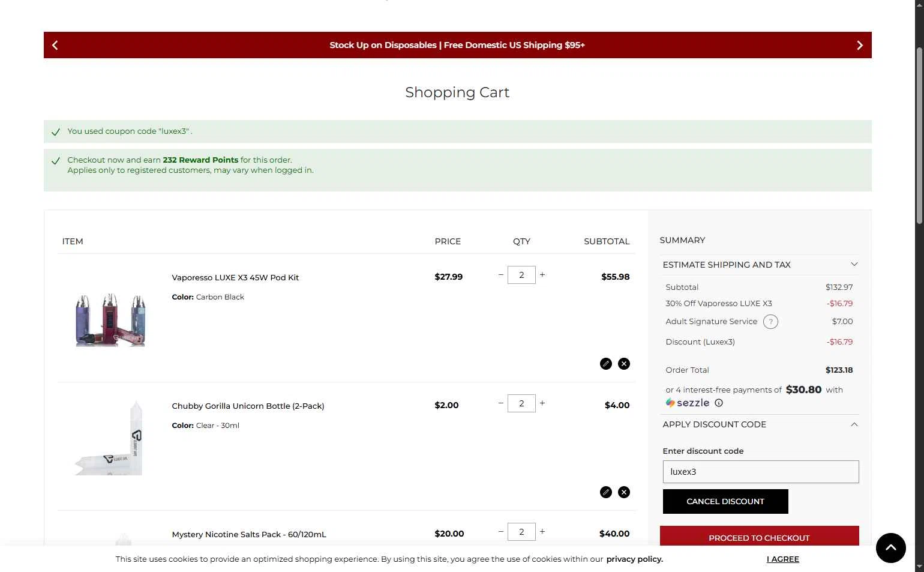Edit the Vaporesso LUXE X3 cart item
Screen dimensions: 924x572
tap(606, 364)
